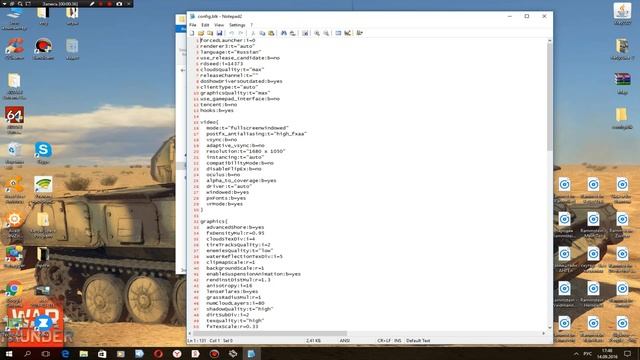Open Find with the binoculars icon

tap(284, 33)
